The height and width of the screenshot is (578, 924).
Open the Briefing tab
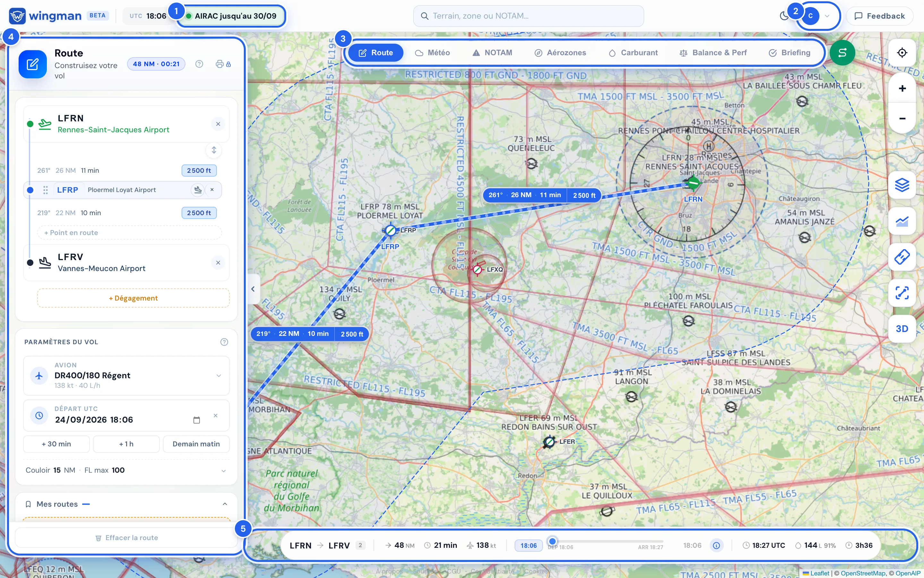coord(789,53)
